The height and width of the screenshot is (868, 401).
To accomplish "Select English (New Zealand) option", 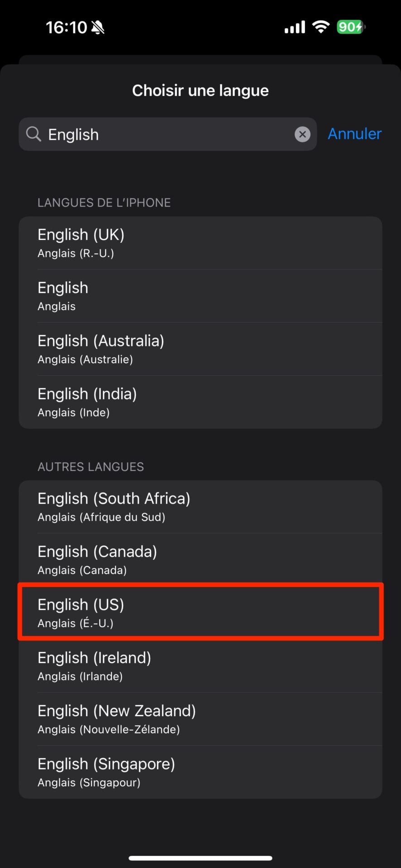I will (200, 719).
